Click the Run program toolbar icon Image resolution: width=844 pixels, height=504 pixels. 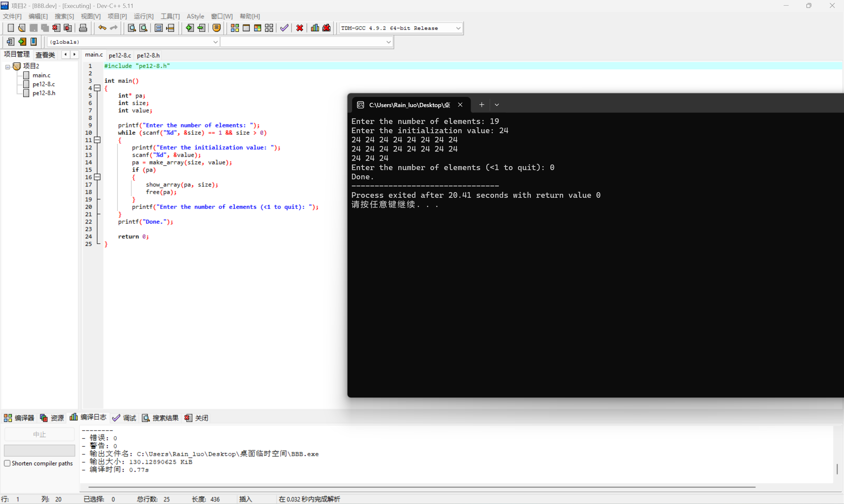click(246, 28)
